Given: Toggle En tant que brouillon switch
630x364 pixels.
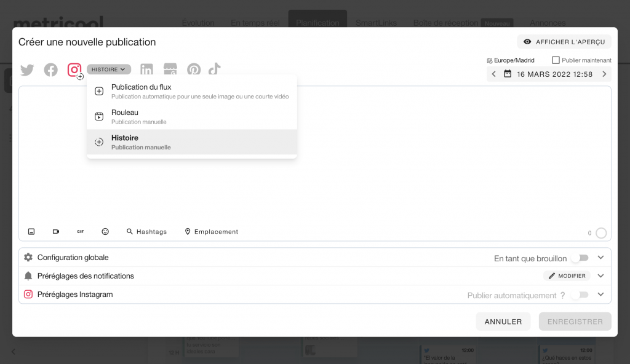Looking at the screenshot, I should 580,258.
